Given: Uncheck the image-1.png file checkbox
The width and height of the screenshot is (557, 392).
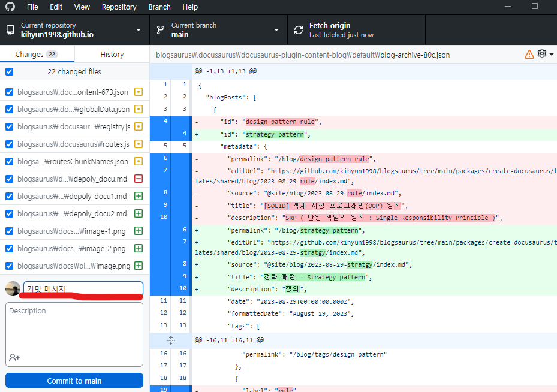Looking at the screenshot, I should point(9,231).
